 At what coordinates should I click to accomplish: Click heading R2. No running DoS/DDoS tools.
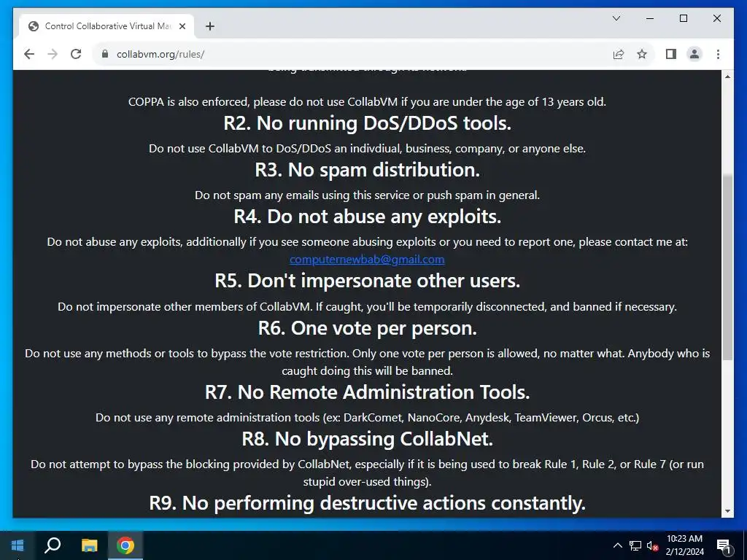tap(368, 123)
